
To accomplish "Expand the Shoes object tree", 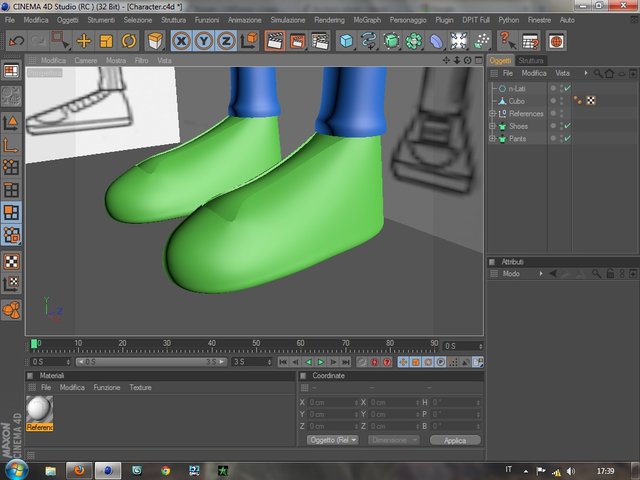I will point(492,126).
